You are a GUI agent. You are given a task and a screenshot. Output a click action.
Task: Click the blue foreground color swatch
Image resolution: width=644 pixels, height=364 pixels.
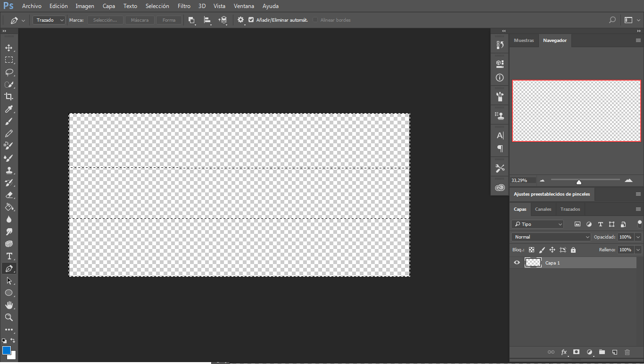click(6, 350)
